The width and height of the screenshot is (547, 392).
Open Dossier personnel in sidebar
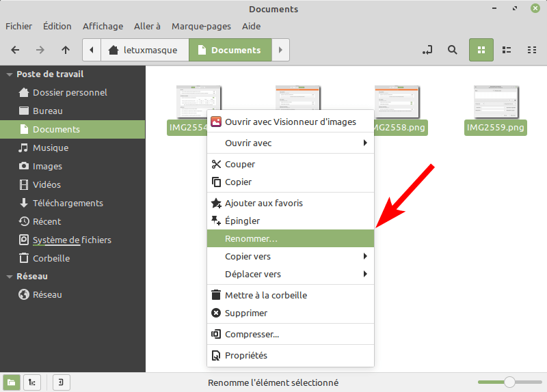[x=72, y=93]
